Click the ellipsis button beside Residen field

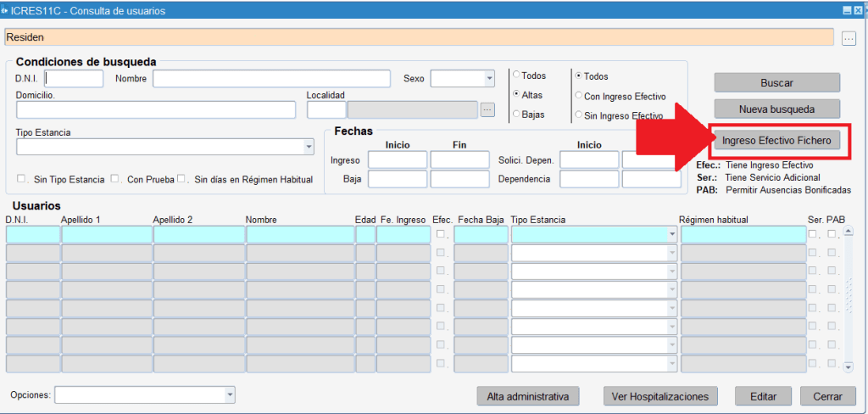pyautogui.click(x=849, y=38)
